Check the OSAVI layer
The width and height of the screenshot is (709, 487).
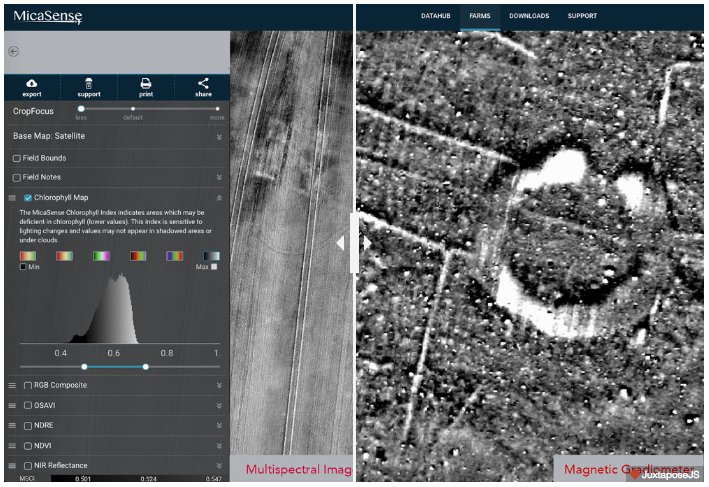(28, 406)
